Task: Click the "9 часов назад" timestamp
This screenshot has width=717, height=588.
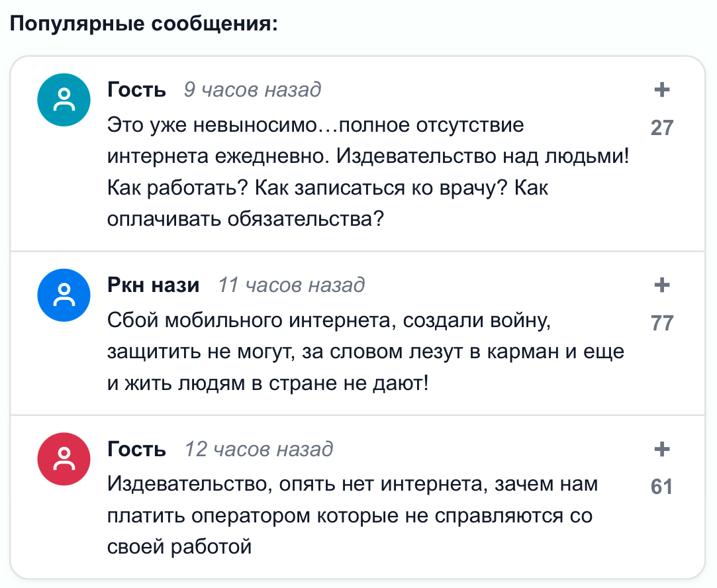Action: (x=252, y=89)
